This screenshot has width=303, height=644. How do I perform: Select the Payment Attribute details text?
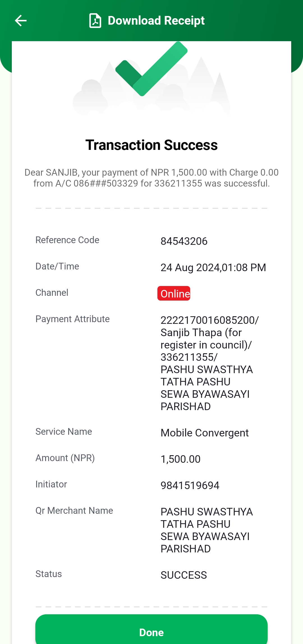(210, 363)
